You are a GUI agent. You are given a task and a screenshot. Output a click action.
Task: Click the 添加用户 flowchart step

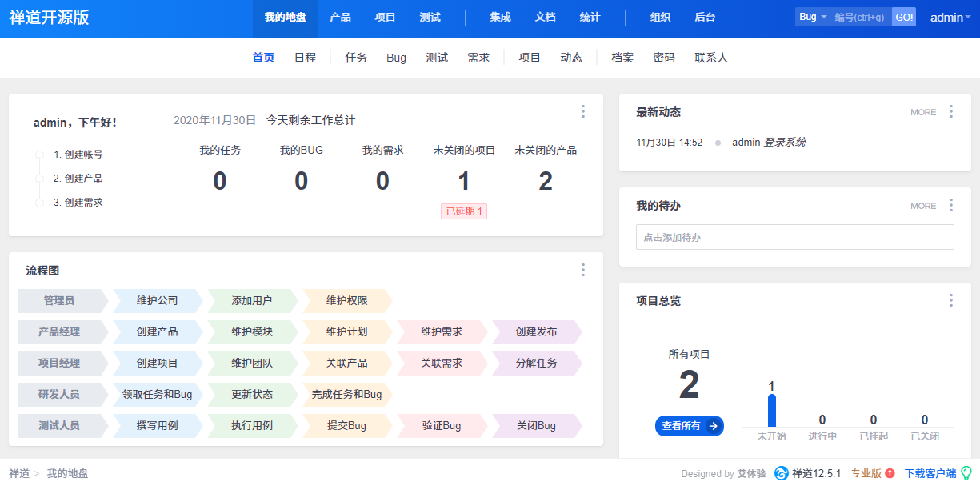tap(252, 301)
